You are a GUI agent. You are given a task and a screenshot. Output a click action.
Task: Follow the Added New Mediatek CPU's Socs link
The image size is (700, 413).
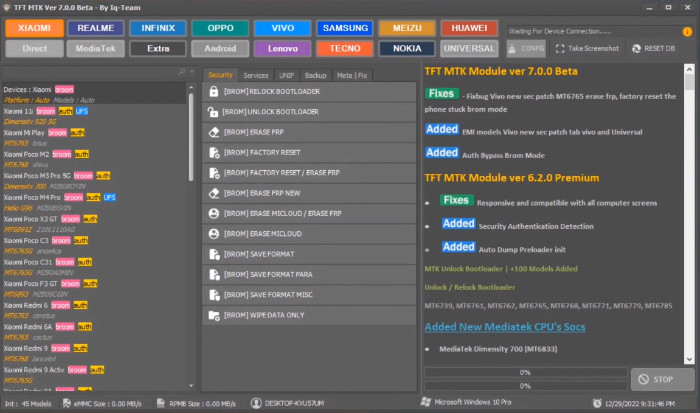pyautogui.click(x=504, y=327)
